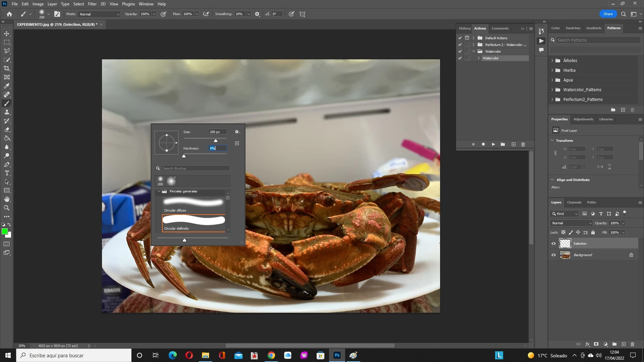
Task: Select the Clone Stamp tool
Action: tap(7, 112)
